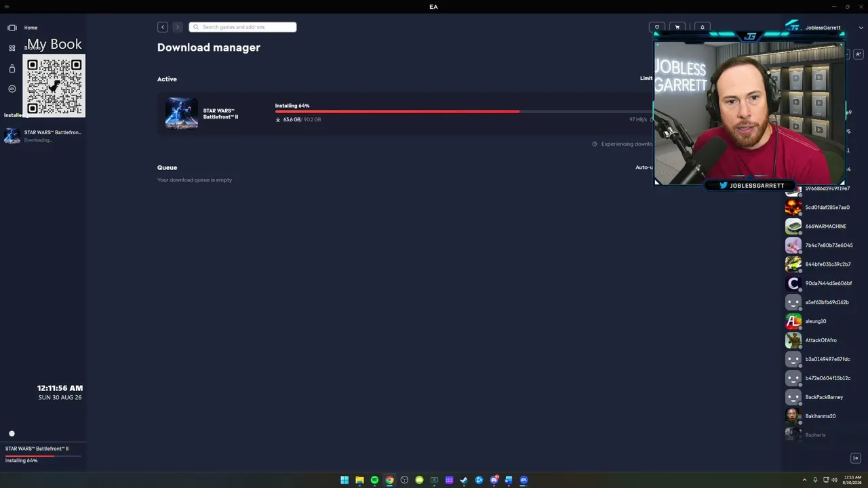Open the Home sidebar item
Viewport: 868px width, 488px height.
pyautogui.click(x=31, y=28)
